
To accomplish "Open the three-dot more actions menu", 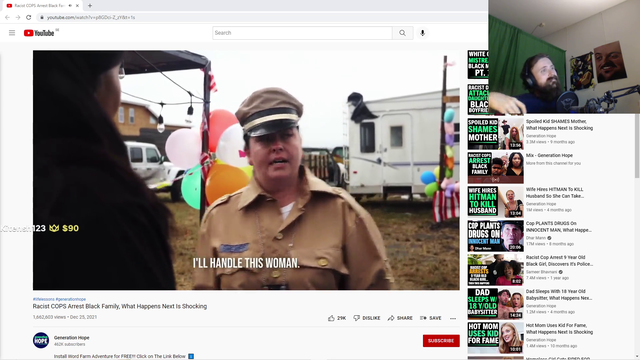I will [x=453, y=318].
